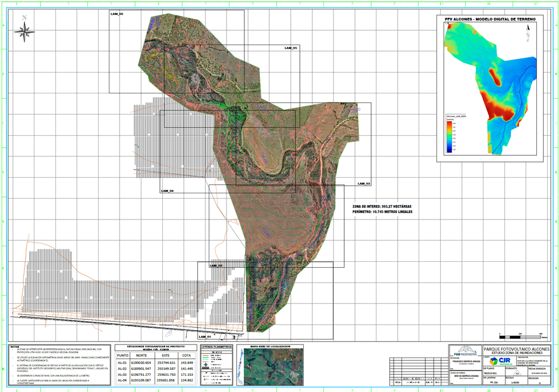Click the 'ESTUDIO ZONA DE INUNDACIONES' subtitle
Viewport: 559px width, 392px height.
pos(516,353)
